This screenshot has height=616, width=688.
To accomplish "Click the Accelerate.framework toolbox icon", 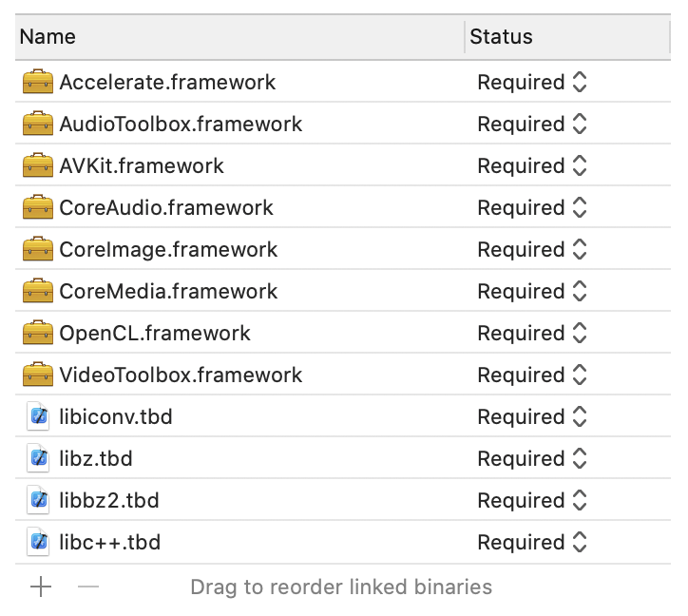I will tap(37, 83).
